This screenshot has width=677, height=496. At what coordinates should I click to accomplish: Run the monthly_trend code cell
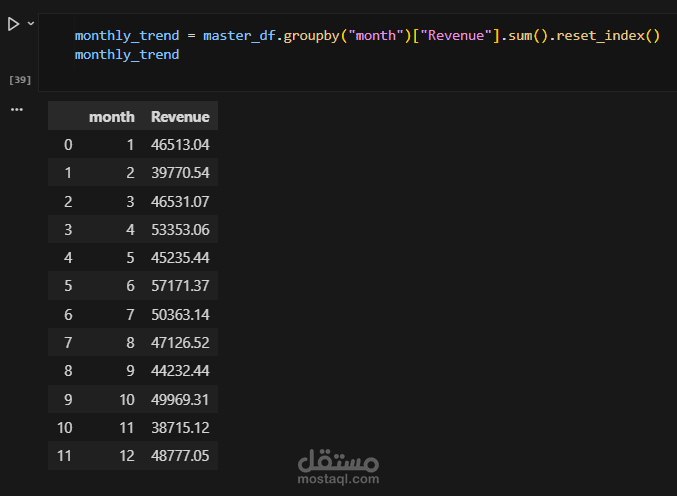(13, 23)
